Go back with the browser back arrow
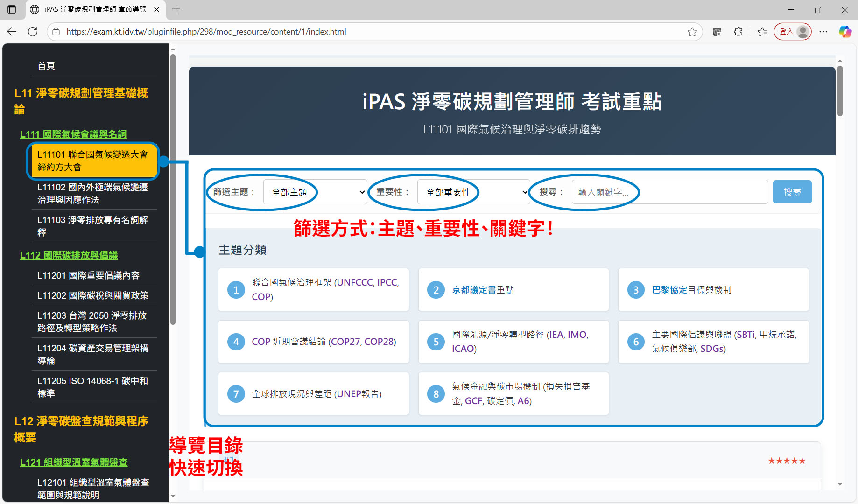 click(x=12, y=32)
